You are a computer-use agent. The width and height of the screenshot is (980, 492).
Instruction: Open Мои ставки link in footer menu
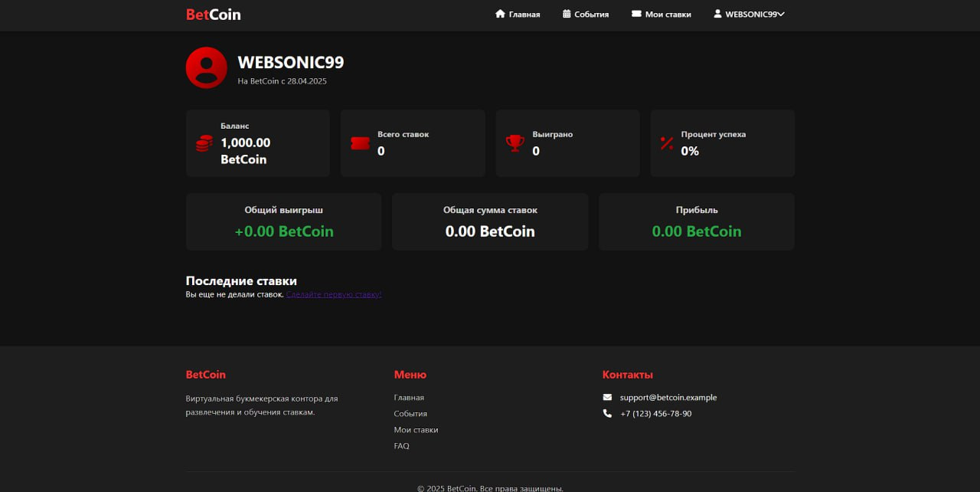(x=416, y=430)
